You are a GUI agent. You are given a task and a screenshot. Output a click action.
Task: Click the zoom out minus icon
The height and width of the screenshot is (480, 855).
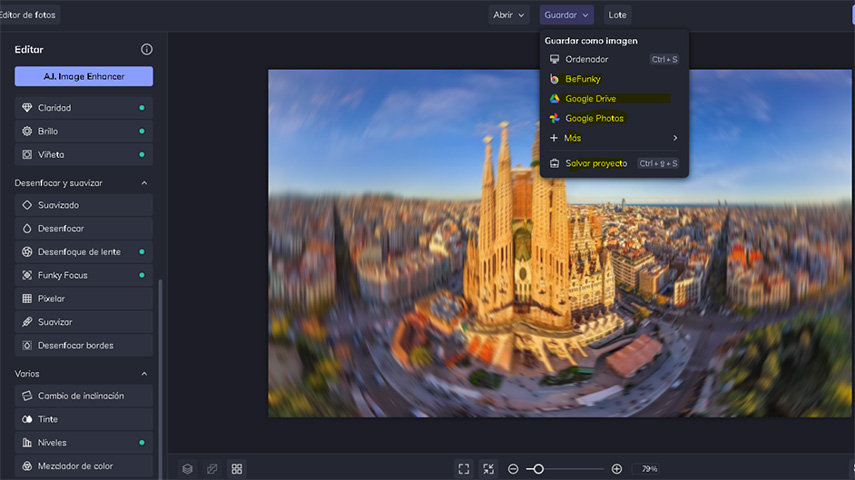click(513, 469)
